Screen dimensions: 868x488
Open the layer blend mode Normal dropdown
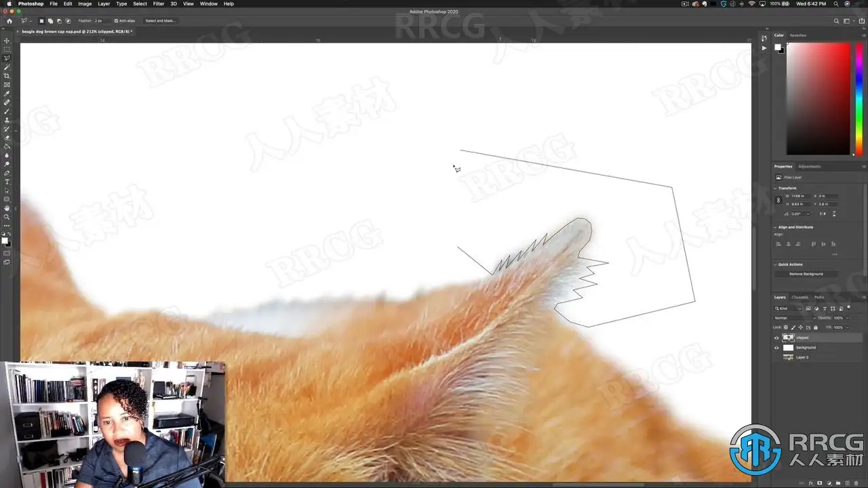pos(794,318)
